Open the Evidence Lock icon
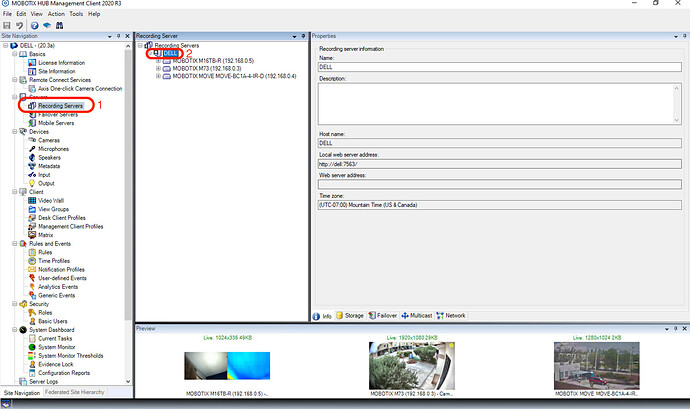Image resolution: width=690 pixels, height=409 pixels. (x=32, y=364)
